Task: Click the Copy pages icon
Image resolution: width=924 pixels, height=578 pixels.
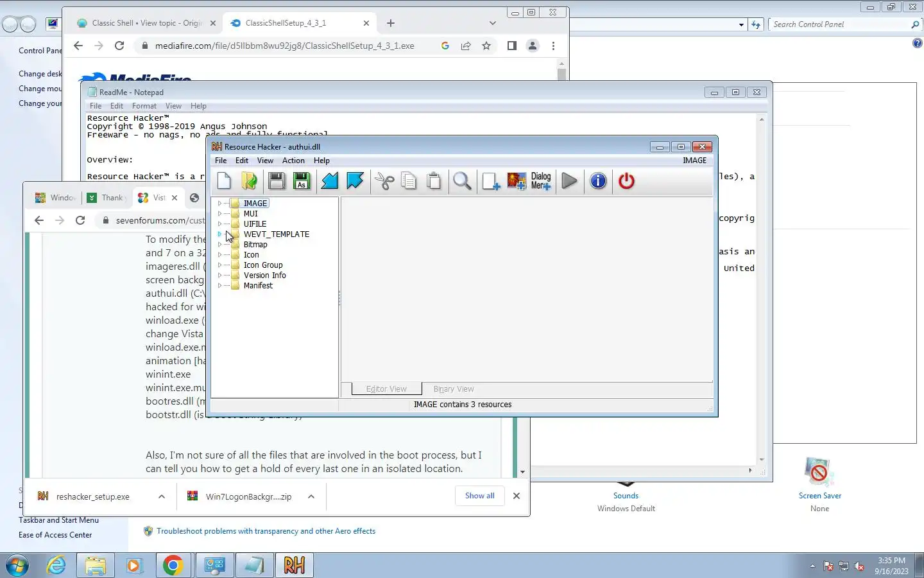Action: (409, 181)
